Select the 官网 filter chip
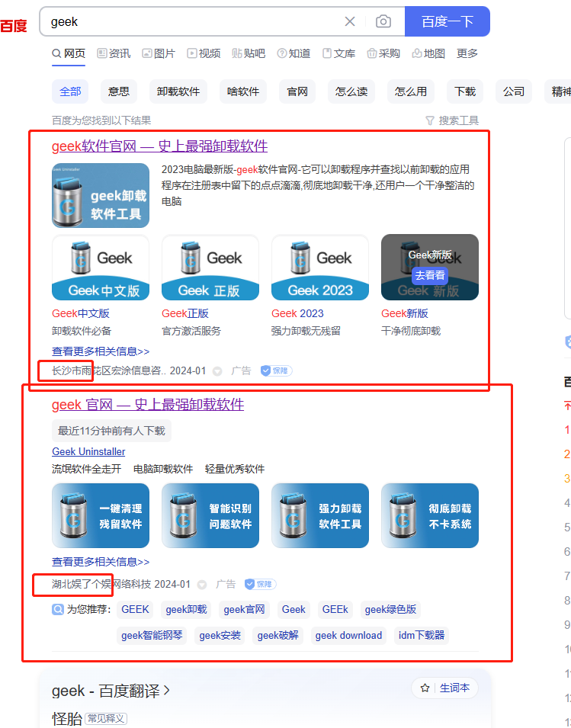571x728 pixels. tap(297, 91)
